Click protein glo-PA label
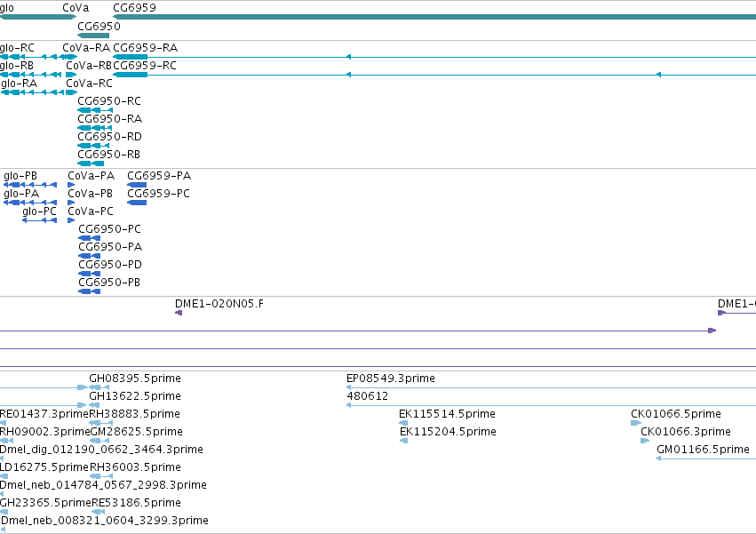756x534 pixels. click(x=21, y=194)
